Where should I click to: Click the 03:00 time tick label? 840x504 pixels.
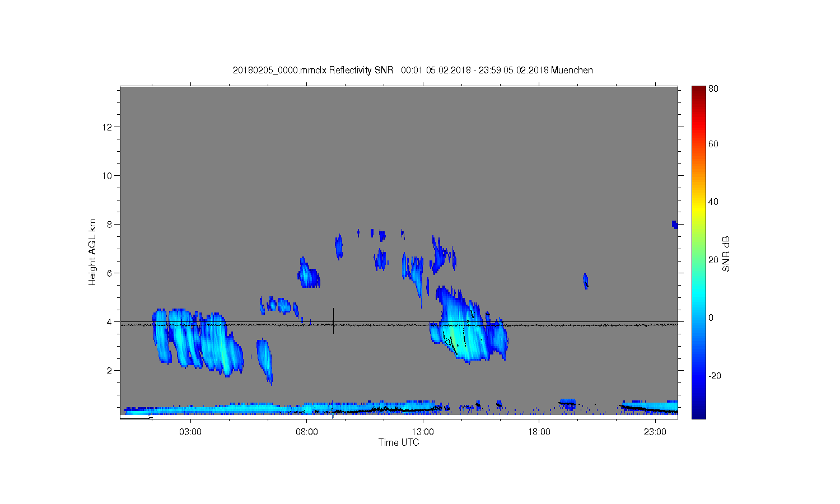(x=190, y=432)
